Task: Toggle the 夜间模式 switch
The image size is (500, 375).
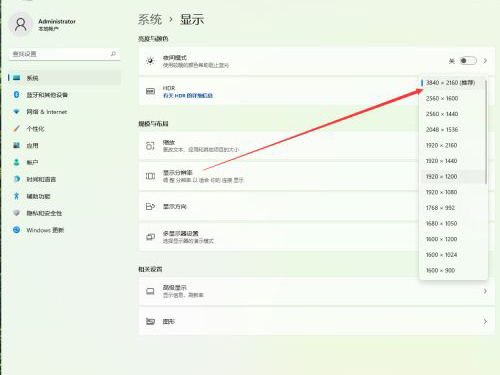Action: coord(468,61)
